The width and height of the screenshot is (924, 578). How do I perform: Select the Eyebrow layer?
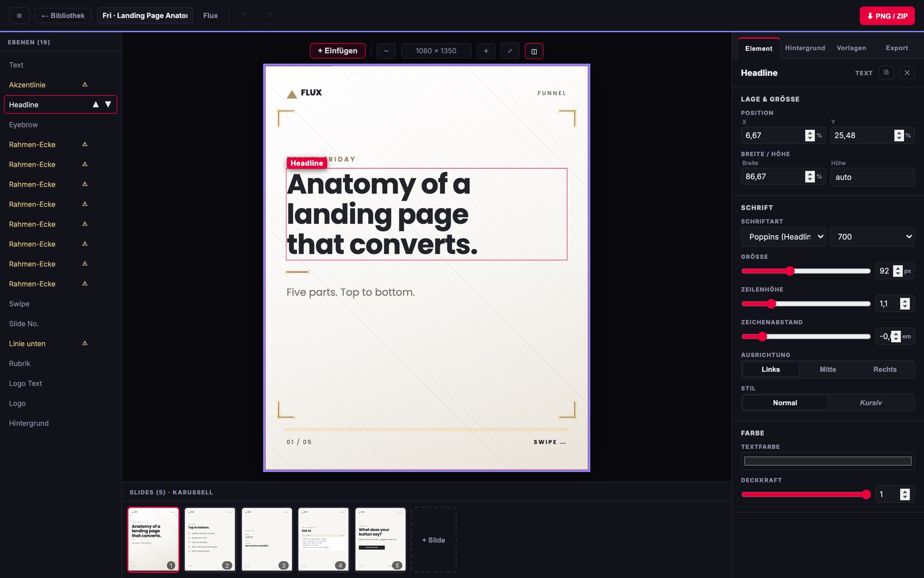[x=61, y=124]
